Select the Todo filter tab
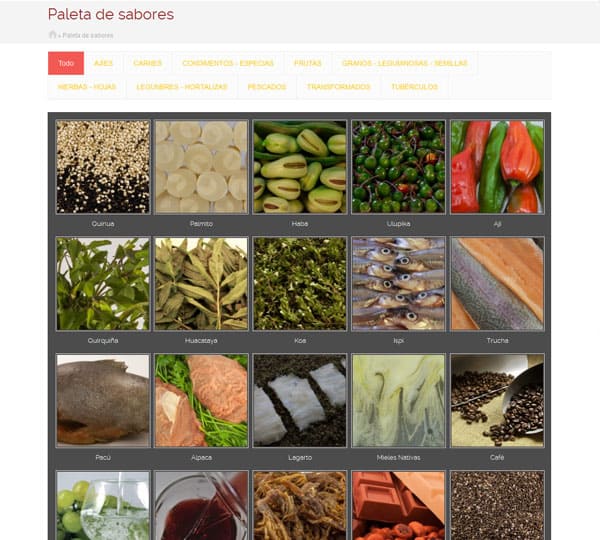This screenshot has height=540, width=600. coord(66,63)
